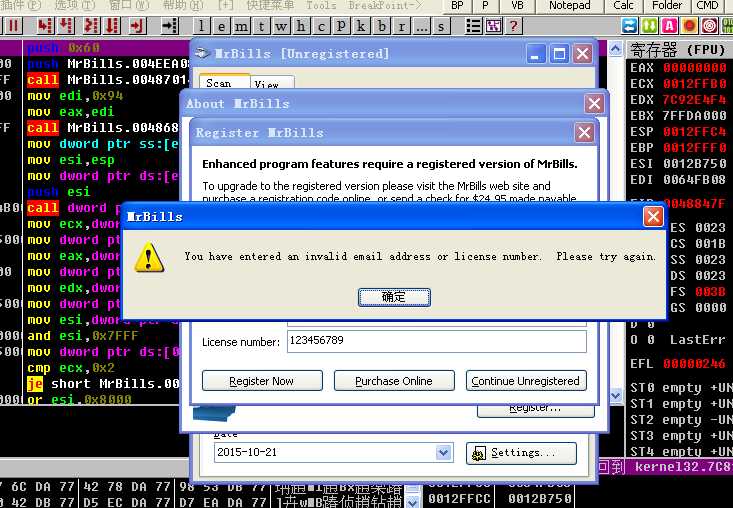The height and width of the screenshot is (508, 733).
Task: Click Register Now button
Action: point(262,381)
